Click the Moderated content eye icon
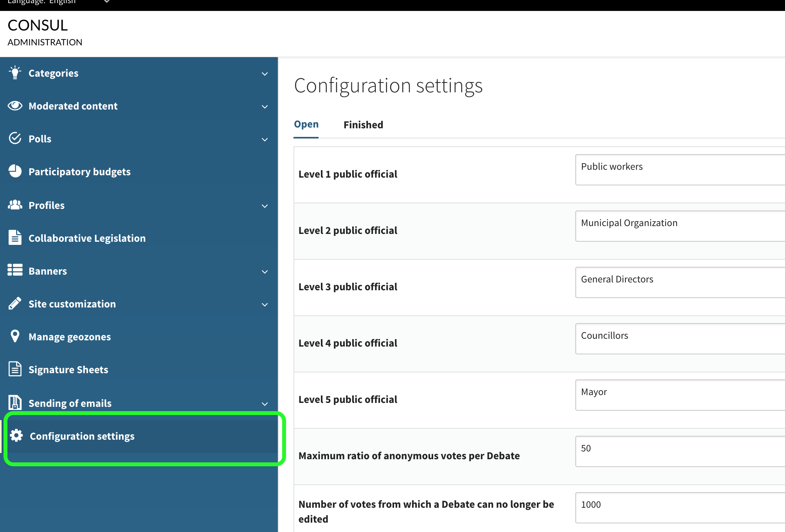Image resolution: width=785 pixels, height=532 pixels. 15,106
